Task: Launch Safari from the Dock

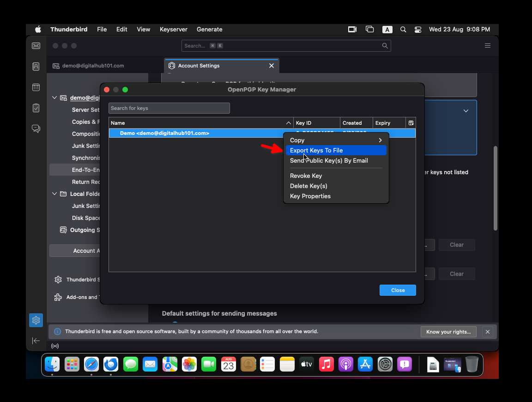Action: click(91, 364)
